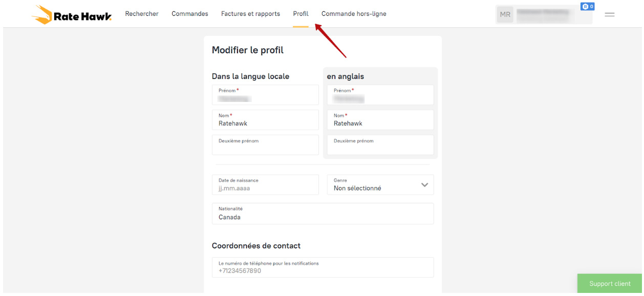Open the blue points badge showing 0
Viewport: 644px width, 296px height.
(588, 7)
